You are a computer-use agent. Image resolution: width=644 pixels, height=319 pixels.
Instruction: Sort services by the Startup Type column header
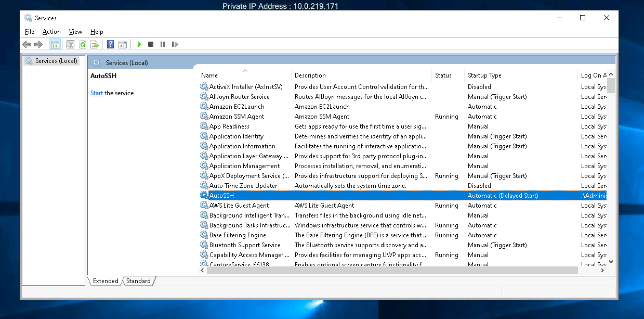[x=484, y=75]
